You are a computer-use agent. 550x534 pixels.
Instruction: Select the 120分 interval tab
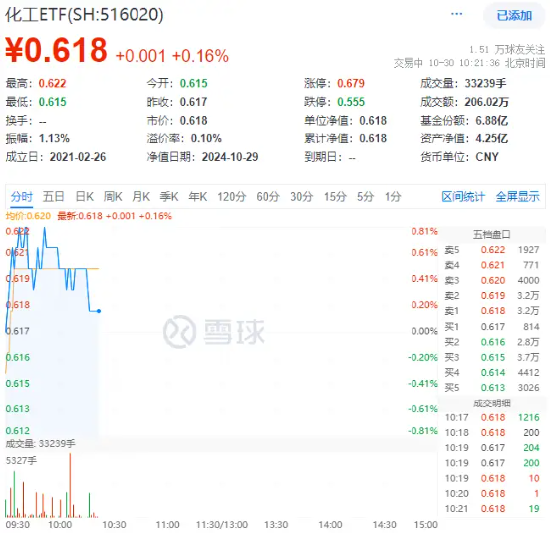pos(232,196)
